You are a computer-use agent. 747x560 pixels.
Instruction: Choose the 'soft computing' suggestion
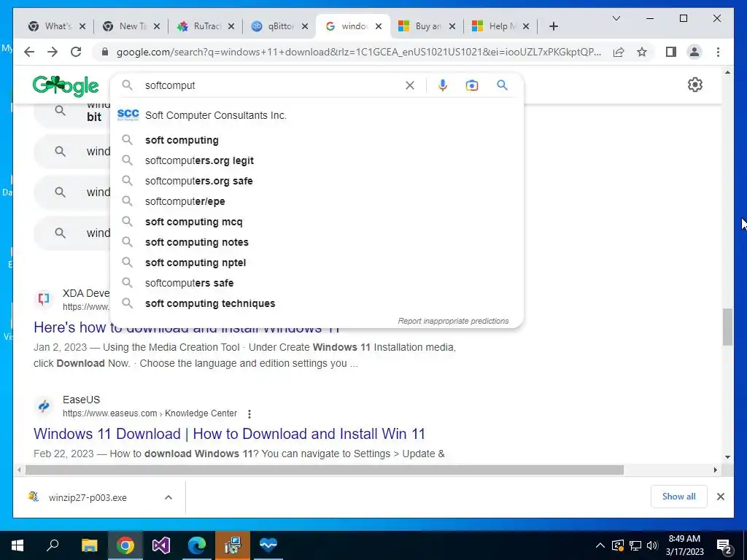tap(317, 140)
